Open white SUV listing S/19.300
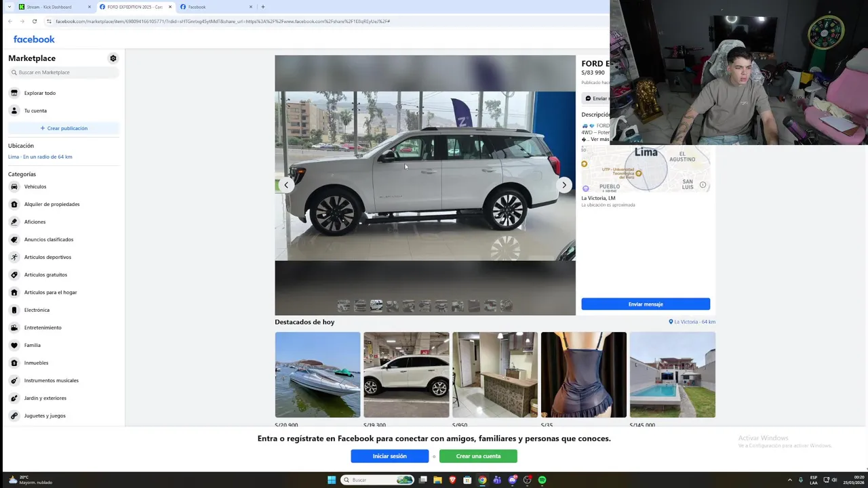This screenshot has height=488, width=868. pos(406,375)
